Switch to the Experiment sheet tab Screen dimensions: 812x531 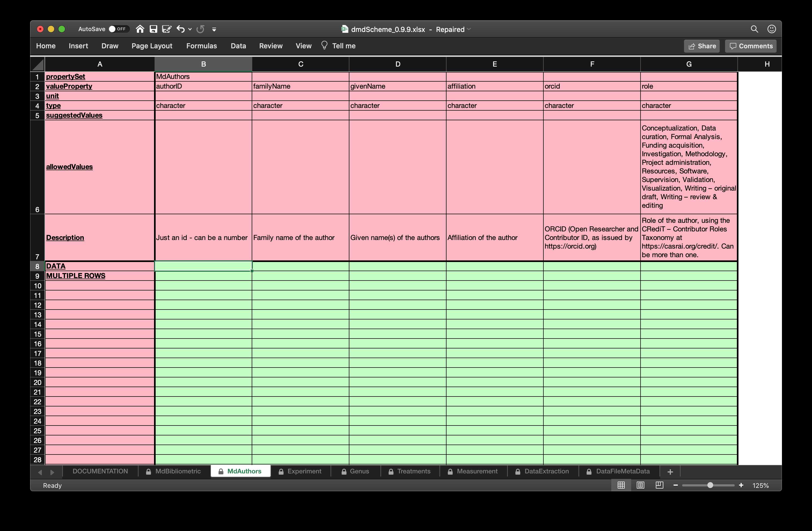tap(304, 471)
